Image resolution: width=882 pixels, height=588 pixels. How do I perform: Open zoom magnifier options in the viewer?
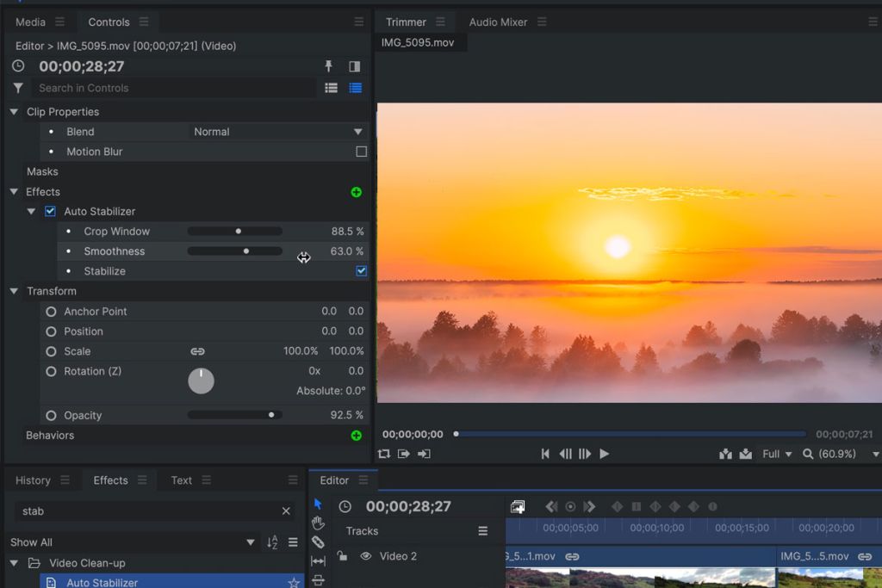806,454
